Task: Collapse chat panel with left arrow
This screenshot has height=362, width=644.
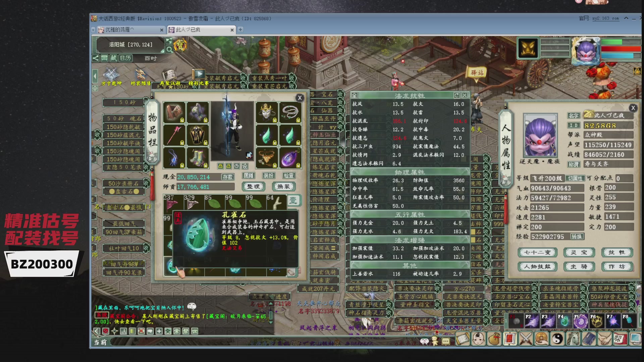Action: [x=96, y=331]
